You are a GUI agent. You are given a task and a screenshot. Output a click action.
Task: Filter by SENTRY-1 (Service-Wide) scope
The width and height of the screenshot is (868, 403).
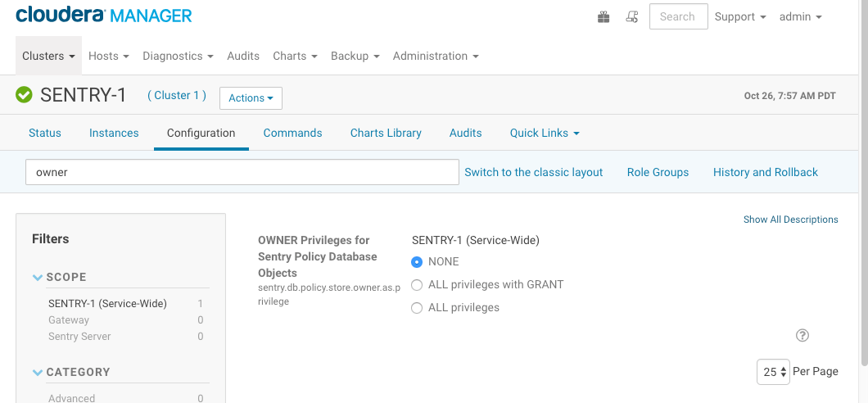(107, 303)
